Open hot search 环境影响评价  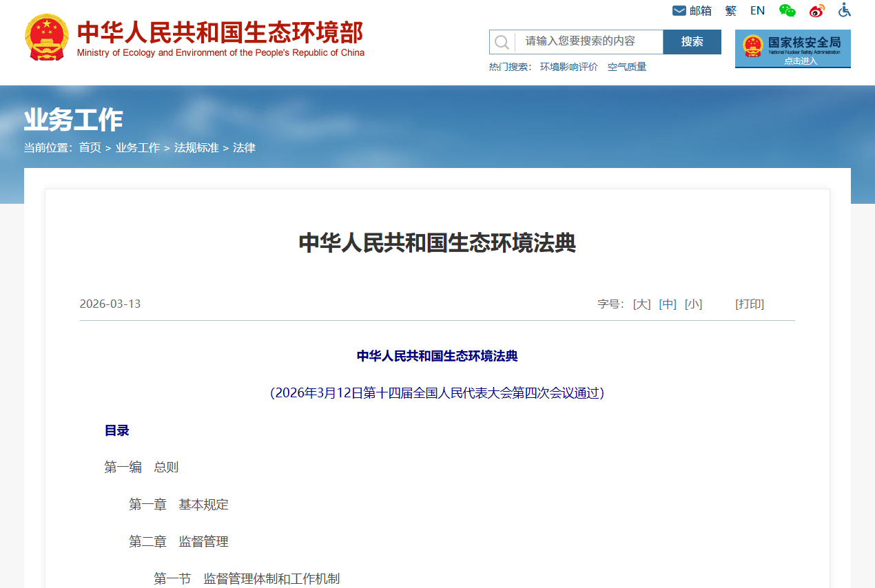click(568, 67)
